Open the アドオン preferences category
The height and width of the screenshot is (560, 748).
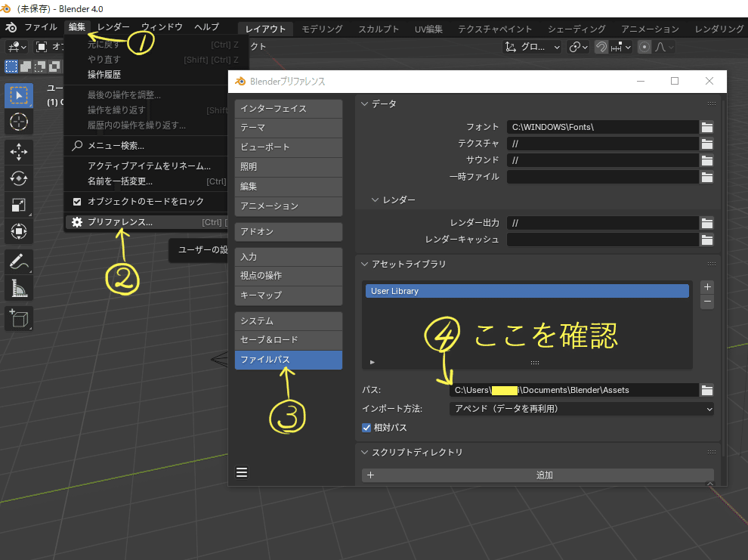(288, 232)
